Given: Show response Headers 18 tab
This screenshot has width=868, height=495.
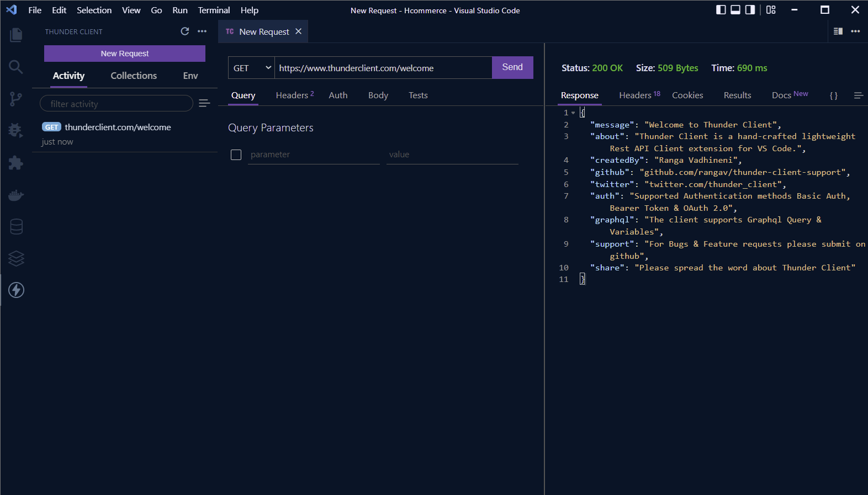Looking at the screenshot, I should [x=639, y=95].
